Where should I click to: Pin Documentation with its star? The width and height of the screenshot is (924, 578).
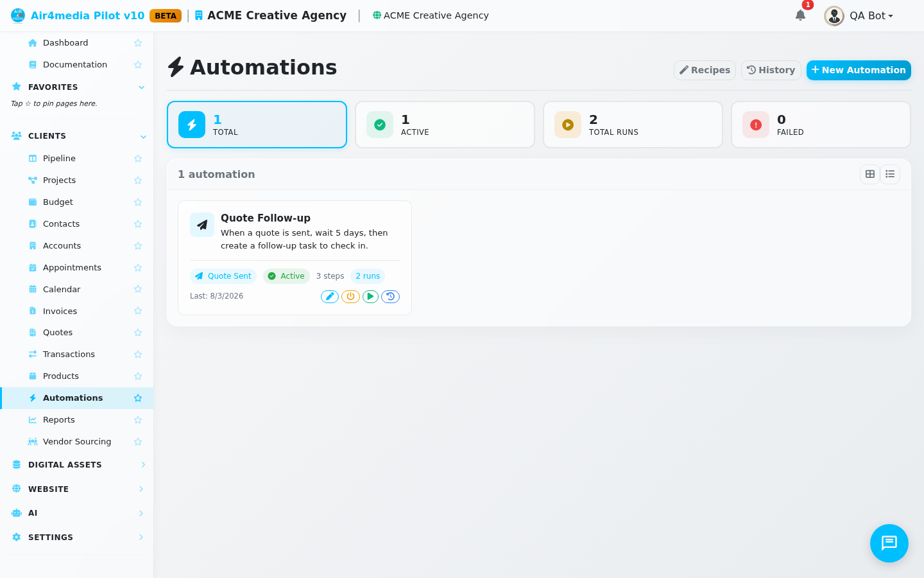(138, 65)
